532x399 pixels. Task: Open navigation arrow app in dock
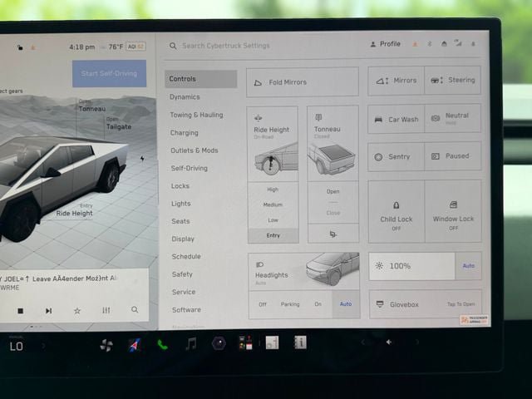pos(135,345)
